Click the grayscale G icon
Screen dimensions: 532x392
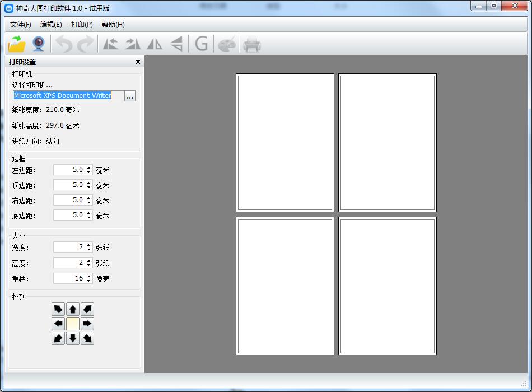click(x=201, y=44)
